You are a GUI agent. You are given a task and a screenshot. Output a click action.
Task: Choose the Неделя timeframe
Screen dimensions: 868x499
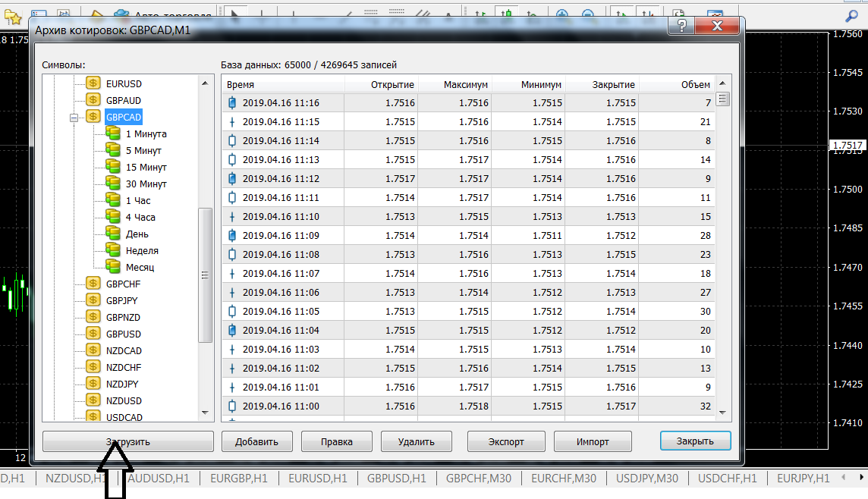point(142,250)
